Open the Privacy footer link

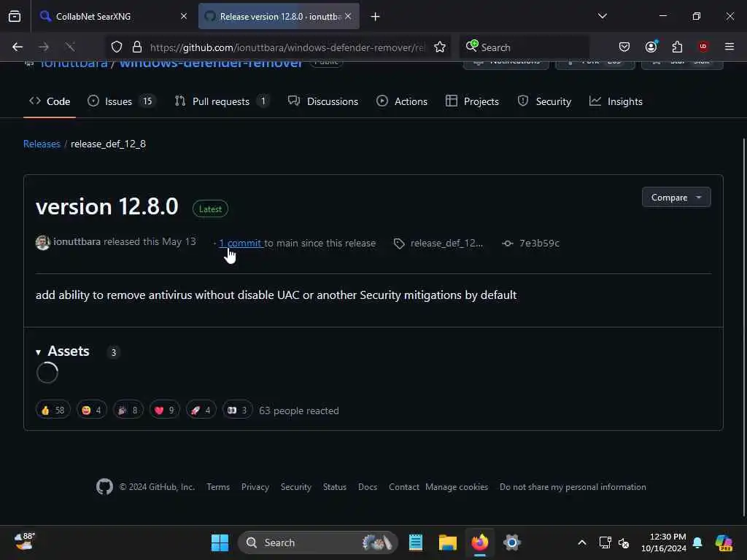[x=255, y=486]
